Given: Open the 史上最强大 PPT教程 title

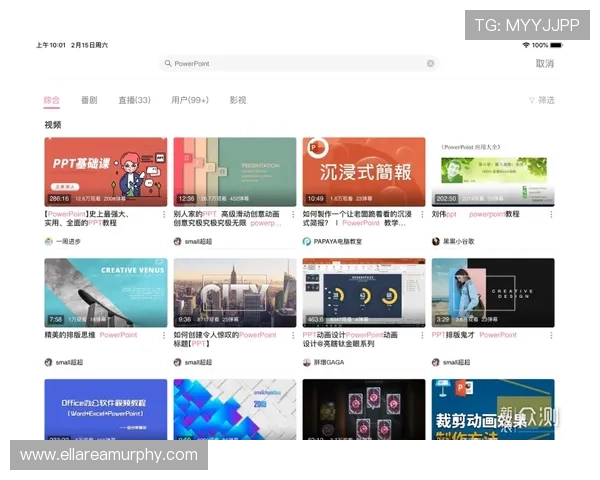Looking at the screenshot, I should (87, 219).
